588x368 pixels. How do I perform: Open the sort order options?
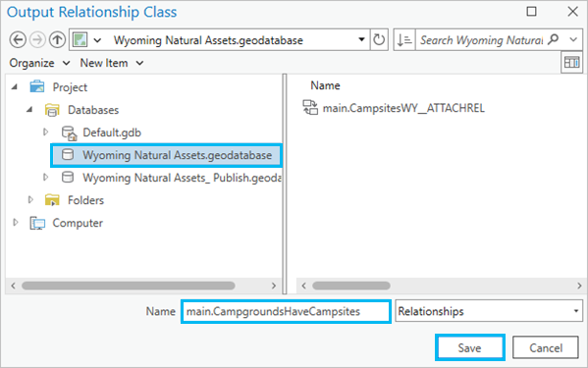tap(404, 39)
